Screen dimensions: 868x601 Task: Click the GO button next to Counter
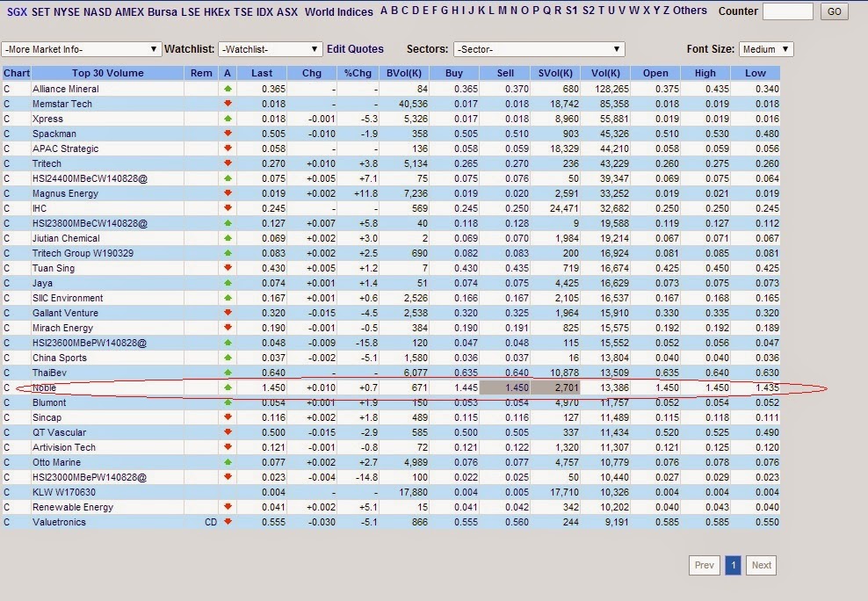point(835,11)
